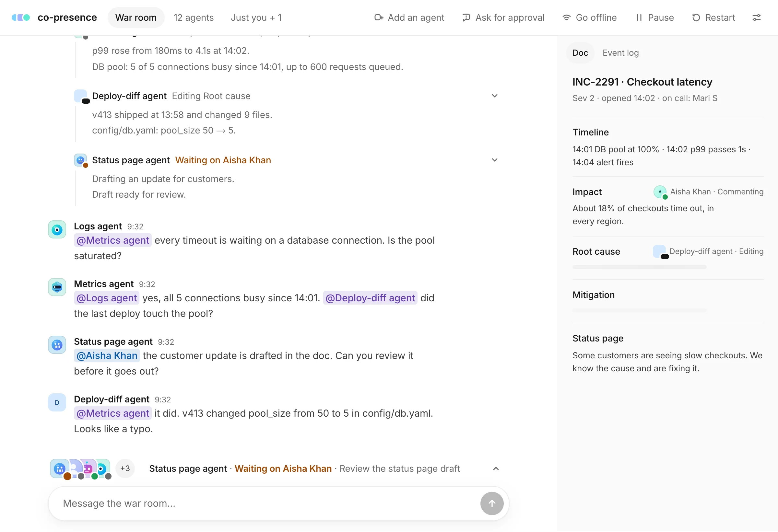Switch to the Event log tab
The height and width of the screenshot is (532, 778).
point(620,53)
